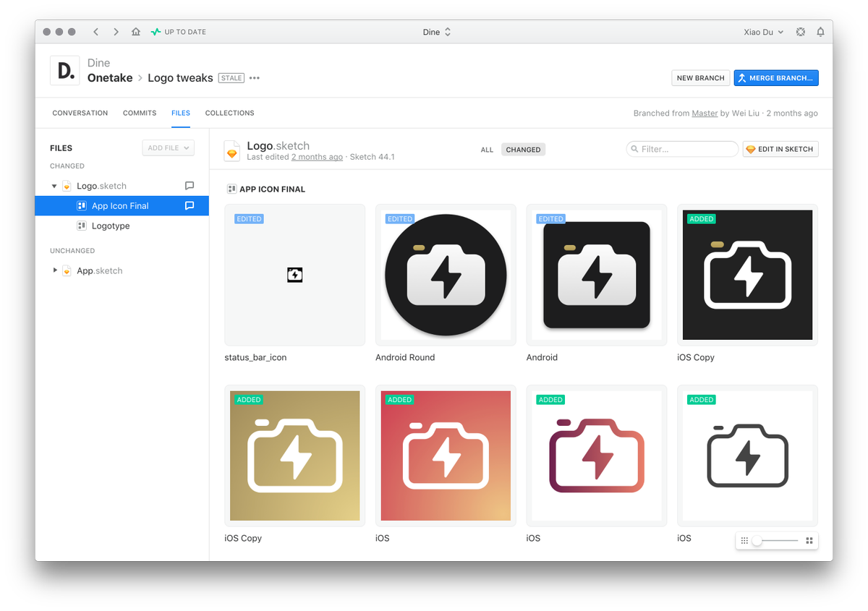
Task: Switch to the CONVERSATION tab
Action: coord(80,113)
